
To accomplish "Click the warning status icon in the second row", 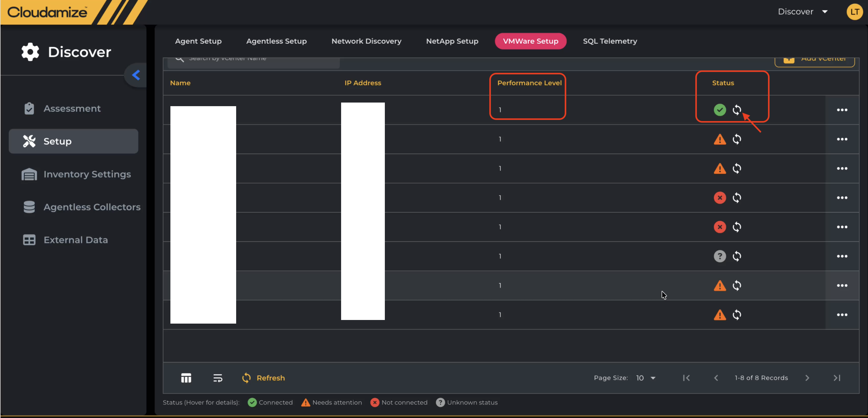I will point(720,139).
